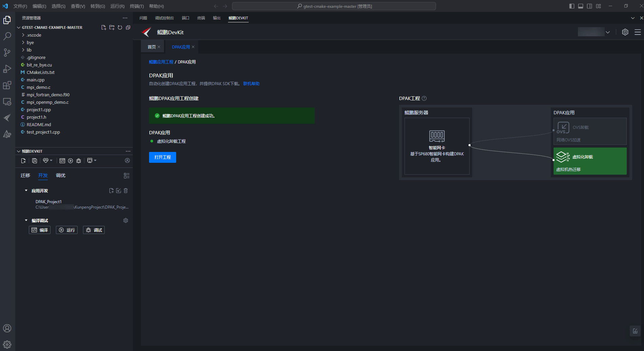The image size is (644, 351).
Task: Click the 调试 button
Action: [94, 230]
